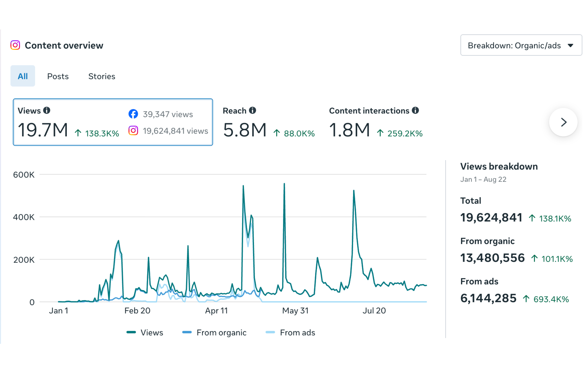
Task: Select the Views 19.7M metric card
Action: 113,122
